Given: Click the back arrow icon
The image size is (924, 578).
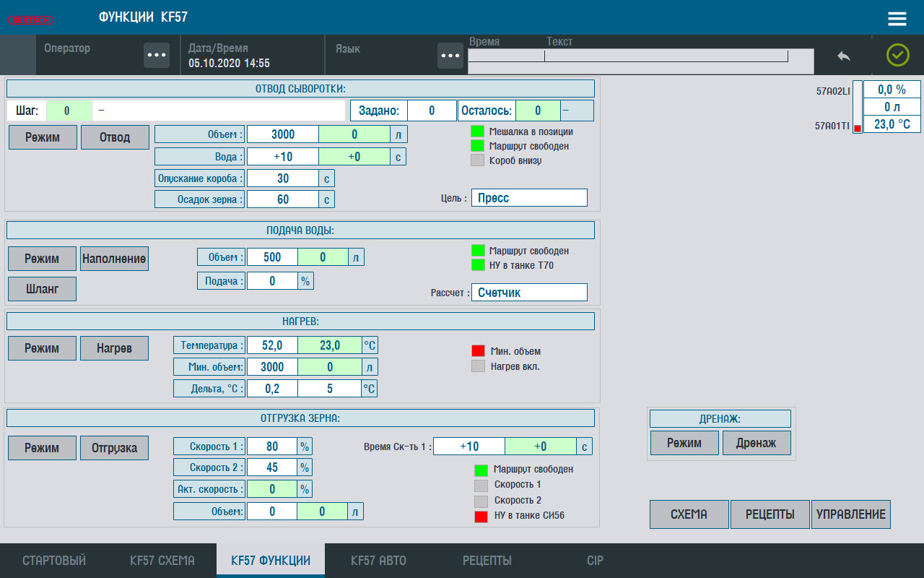Looking at the screenshot, I should [843, 56].
